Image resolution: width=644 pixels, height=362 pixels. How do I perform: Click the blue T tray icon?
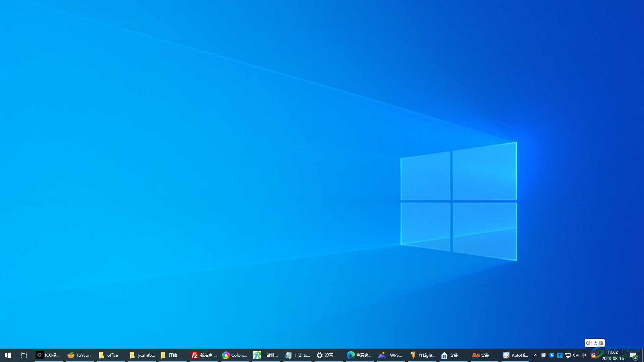click(x=560, y=355)
